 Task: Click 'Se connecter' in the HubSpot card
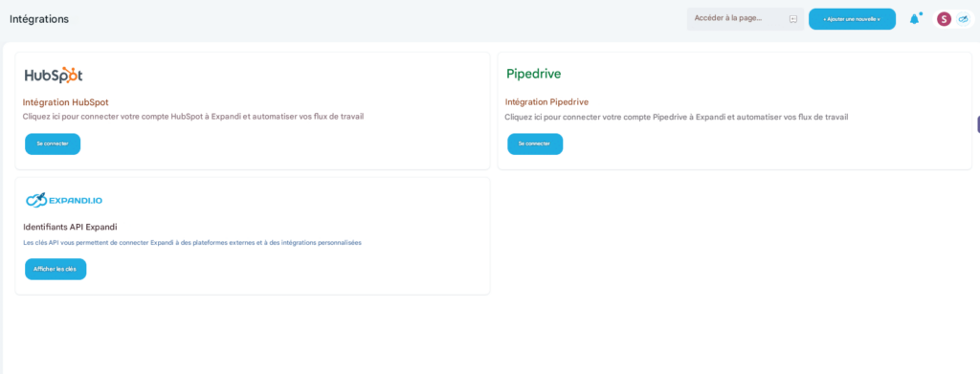coord(53,143)
